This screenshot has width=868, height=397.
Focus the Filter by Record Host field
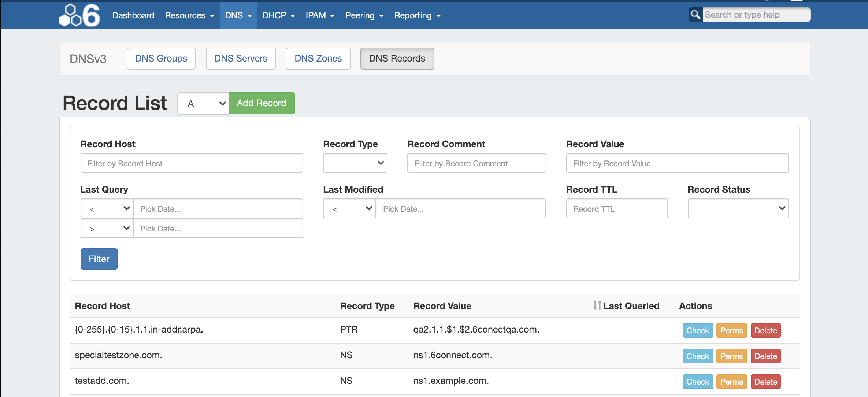point(192,163)
